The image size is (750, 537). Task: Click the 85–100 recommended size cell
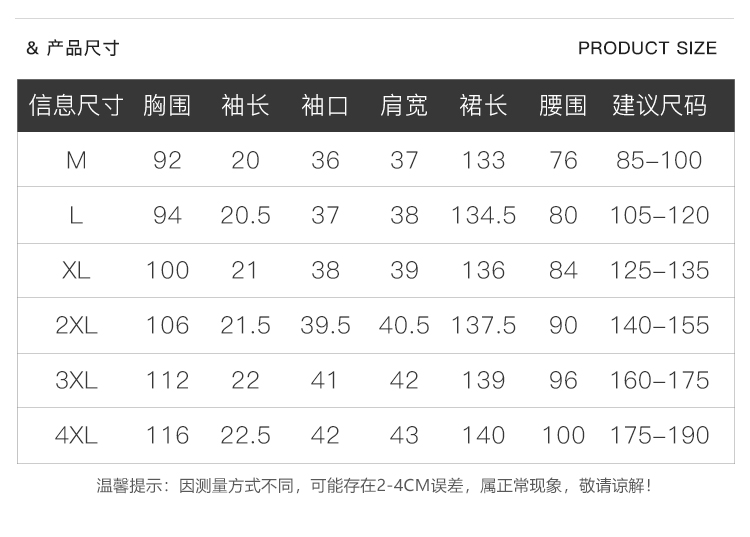(659, 160)
